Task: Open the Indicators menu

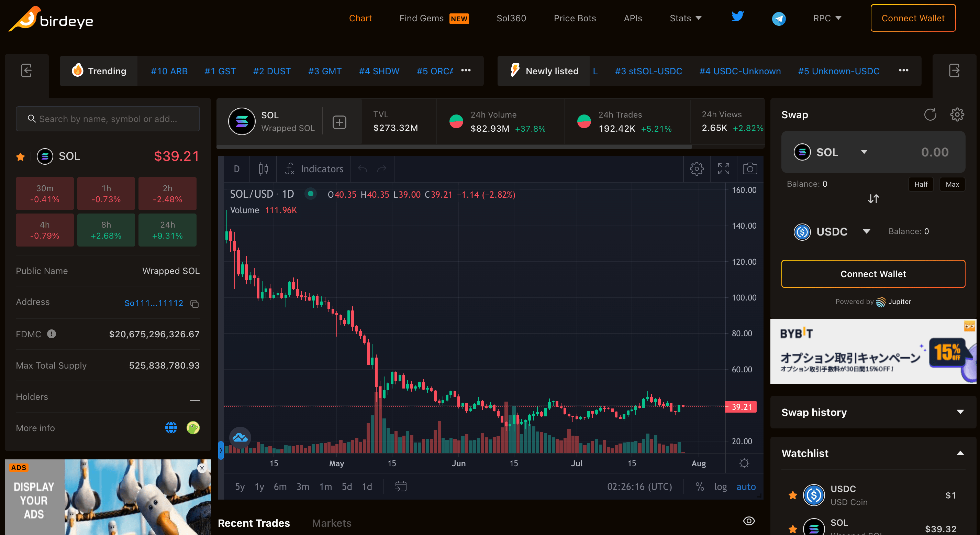Action: pyautogui.click(x=314, y=169)
